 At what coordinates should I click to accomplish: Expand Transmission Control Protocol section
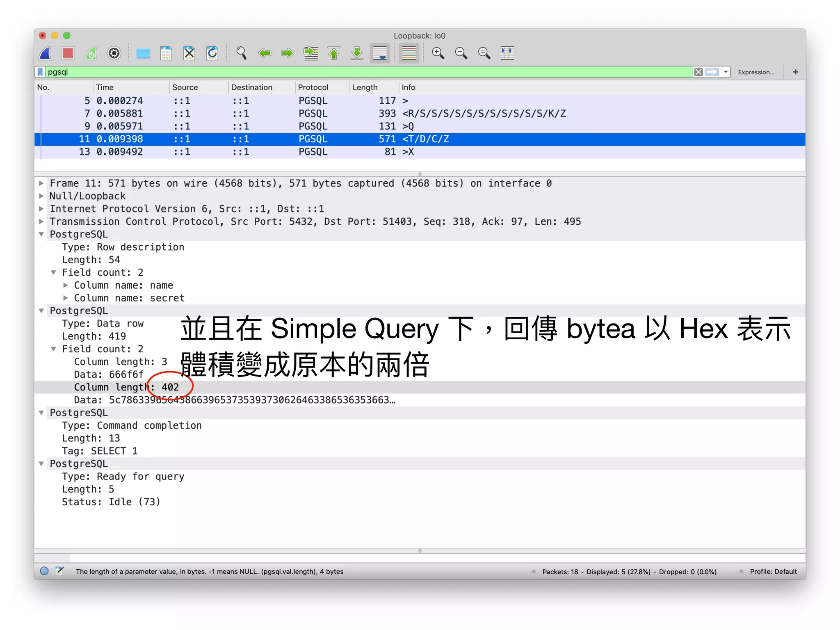pyautogui.click(x=41, y=221)
